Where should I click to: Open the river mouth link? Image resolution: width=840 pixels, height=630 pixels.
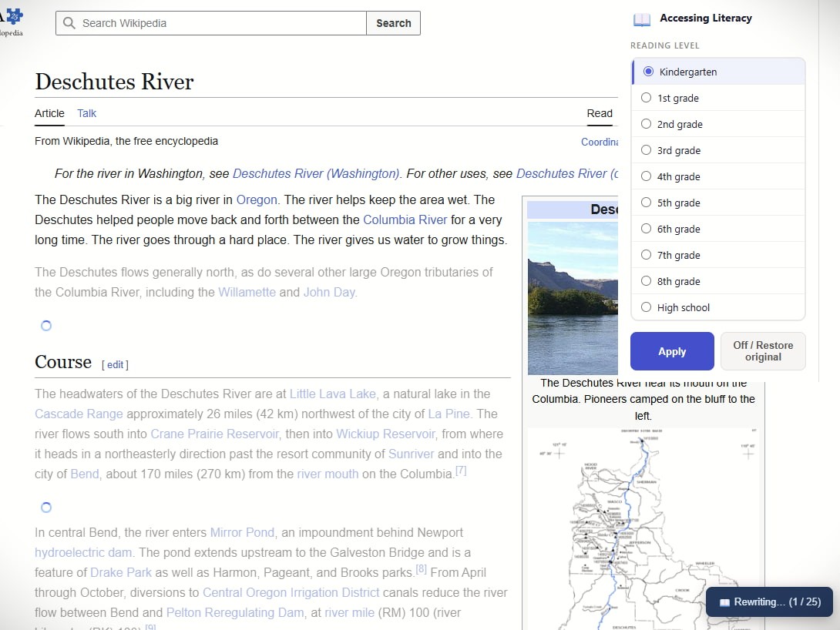328,474
